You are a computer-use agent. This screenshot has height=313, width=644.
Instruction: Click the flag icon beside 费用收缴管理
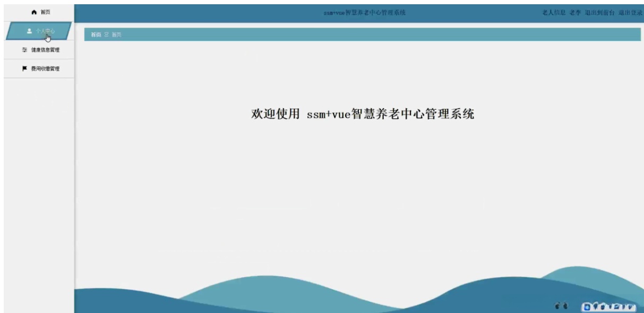click(x=23, y=69)
